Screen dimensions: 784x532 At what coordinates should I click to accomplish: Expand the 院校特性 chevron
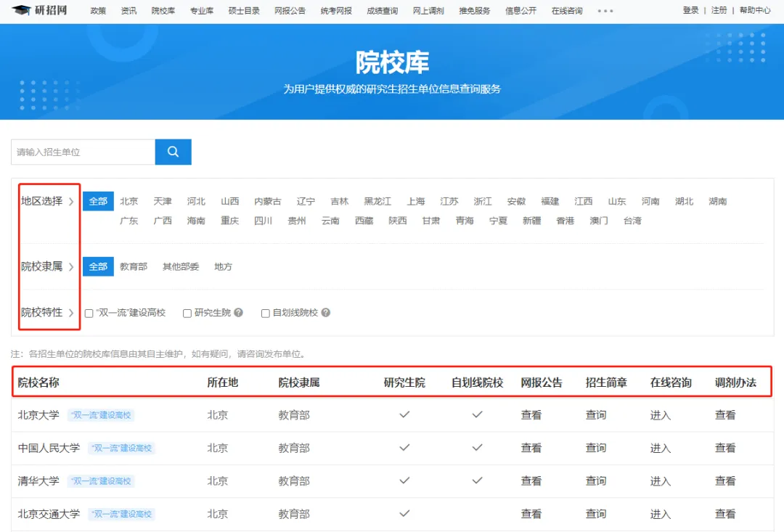point(71,313)
